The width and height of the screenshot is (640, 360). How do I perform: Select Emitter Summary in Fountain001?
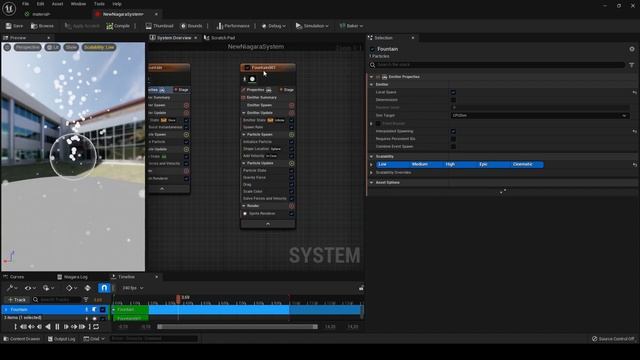(x=262, y=98)
